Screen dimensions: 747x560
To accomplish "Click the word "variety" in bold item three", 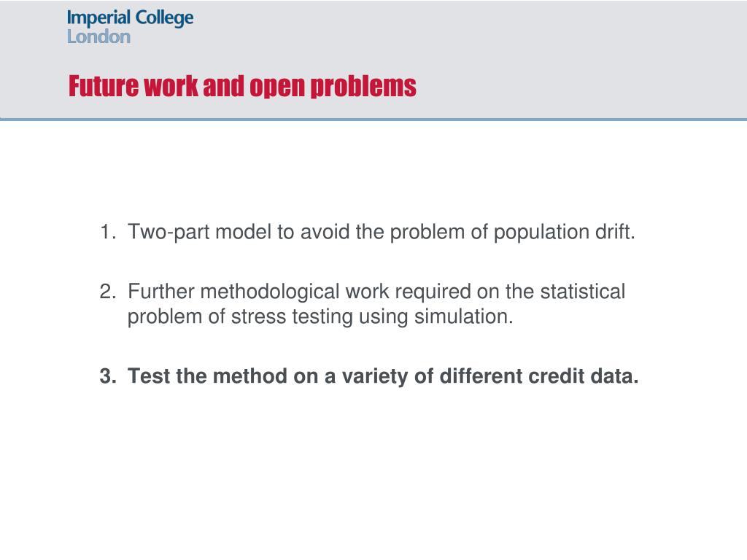I will point(360,376).
